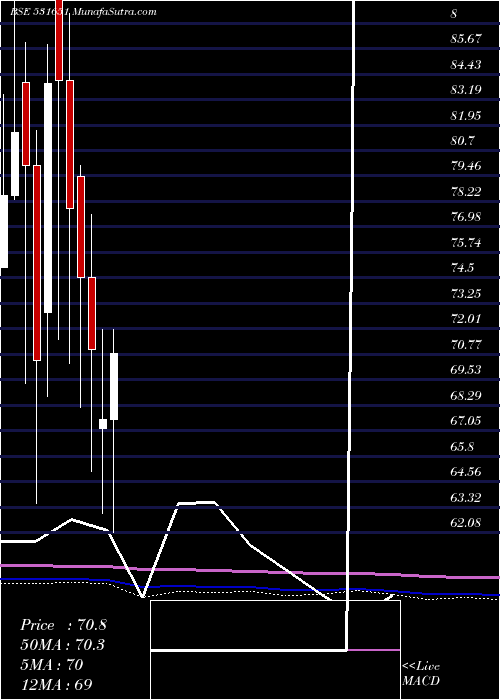The height and width of the screenshot is (700, 500).
Task: Select the 68.29 price axis label
Action: pos(466,395)
